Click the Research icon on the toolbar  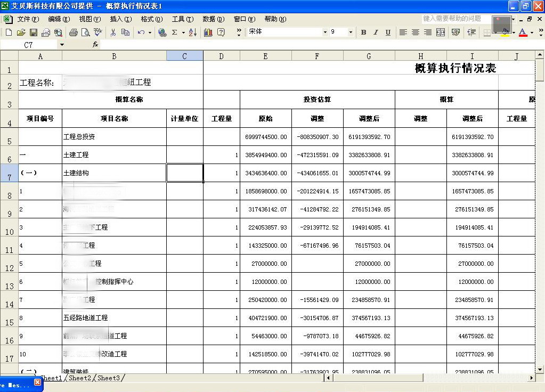click(x=58, y=32)
